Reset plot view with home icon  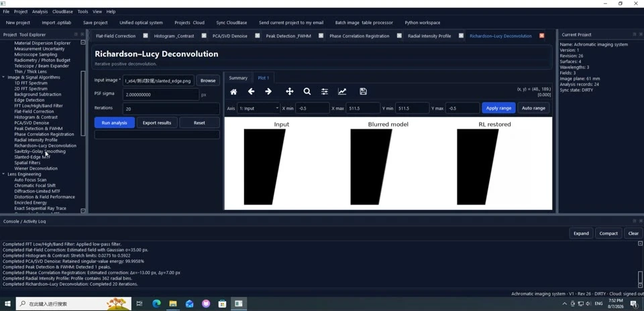click(233, 92)
